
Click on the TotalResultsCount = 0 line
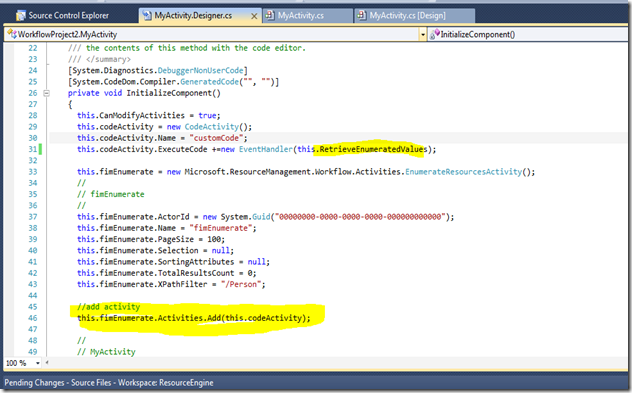point(166,273)
